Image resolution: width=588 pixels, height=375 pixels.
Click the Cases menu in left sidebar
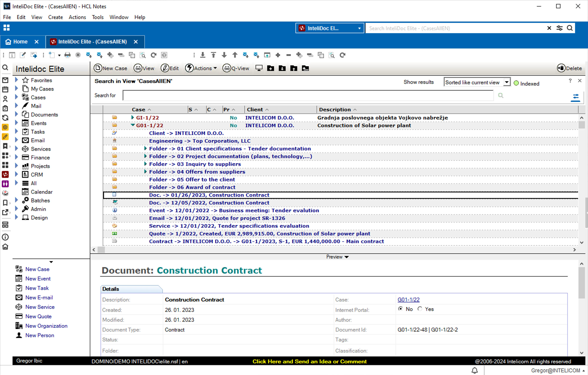pyautogui.click(x=38, y=97)
